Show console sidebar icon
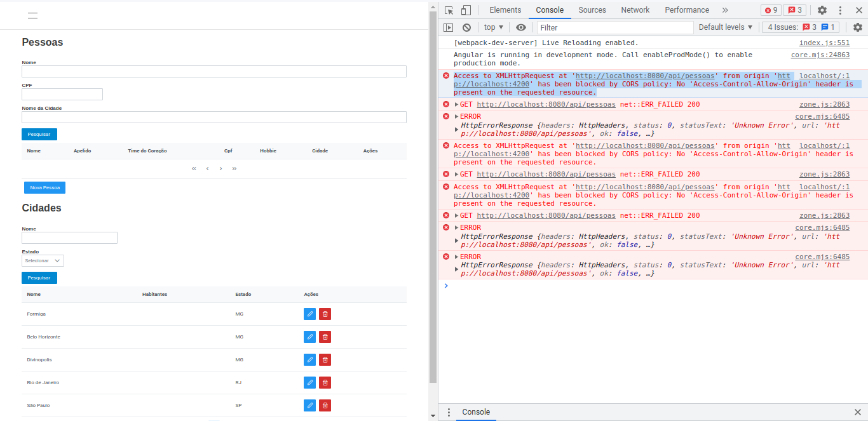Screen dimensions: 868x421 pos(449,27)
